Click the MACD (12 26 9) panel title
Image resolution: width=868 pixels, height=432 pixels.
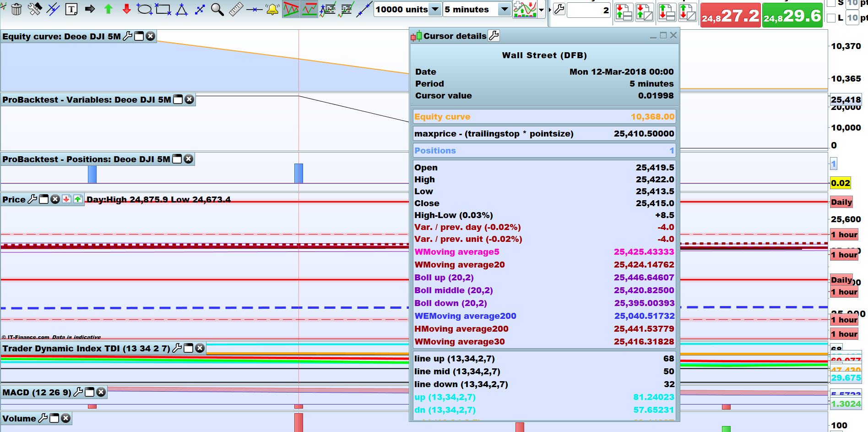point(37,393)
